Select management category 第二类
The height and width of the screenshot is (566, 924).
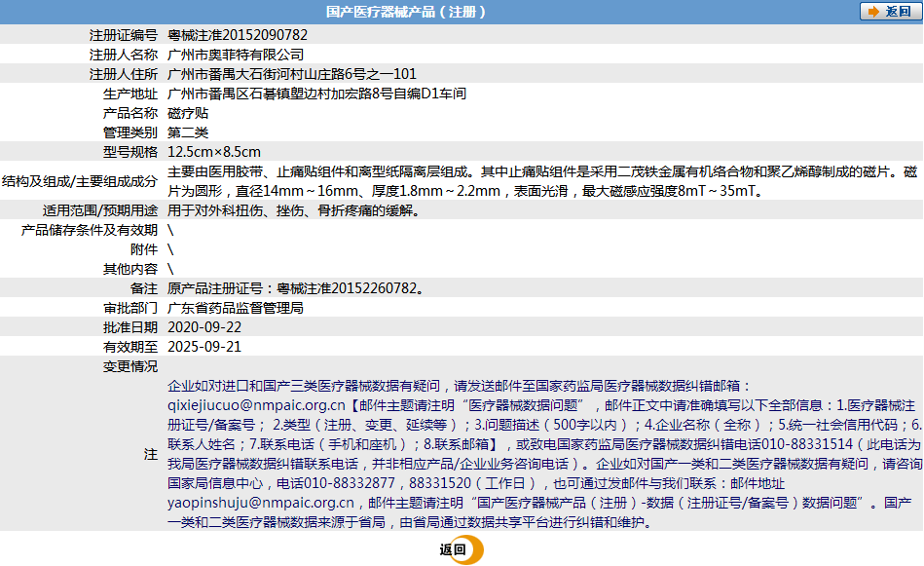pyautogui.click(x=188, y=132)
